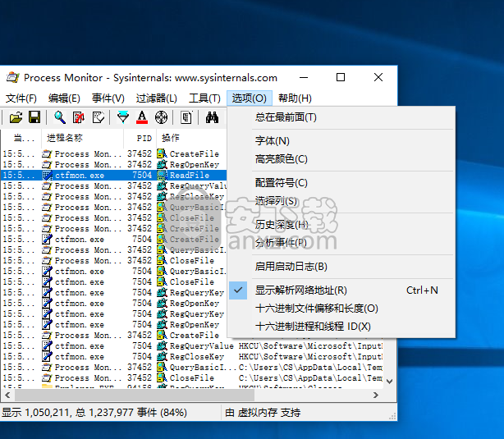Open the Highlight letter A icon
This screenshot has width=504, height=439.
coord(142,117)
